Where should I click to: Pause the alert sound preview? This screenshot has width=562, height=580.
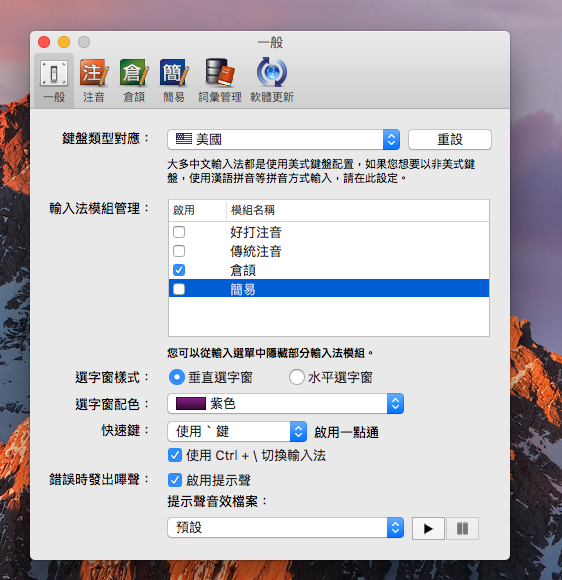click(x=462, y=528)
